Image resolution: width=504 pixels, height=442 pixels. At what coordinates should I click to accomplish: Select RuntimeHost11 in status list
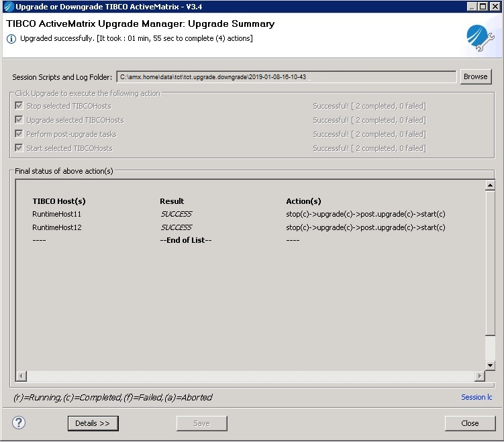tap(57, 214)
